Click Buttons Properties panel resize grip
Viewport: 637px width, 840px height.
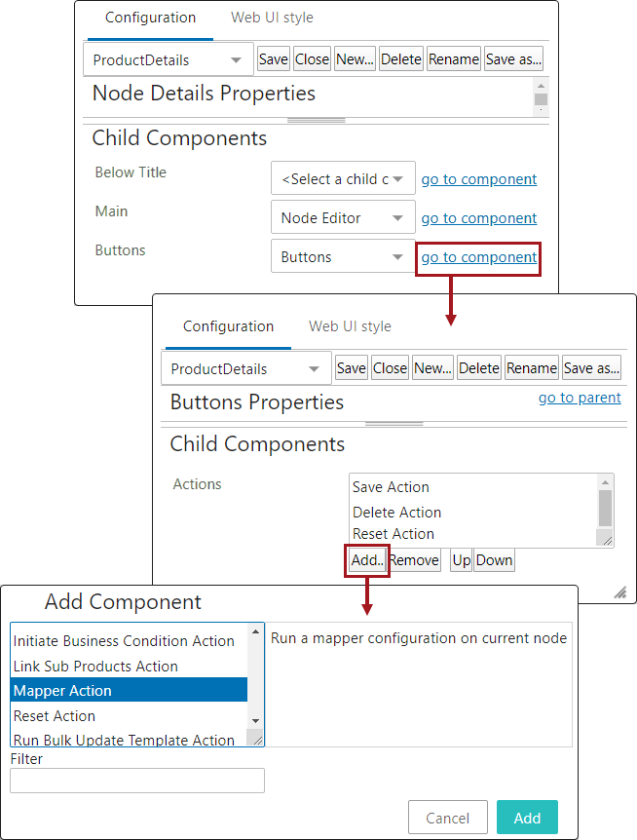pyautogui.click(x=620, y=592)
